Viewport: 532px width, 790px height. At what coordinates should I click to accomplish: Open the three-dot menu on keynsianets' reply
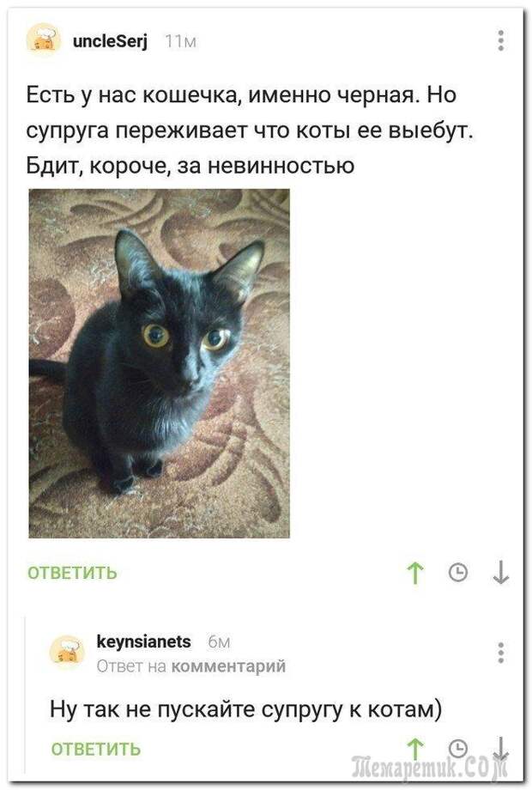501,653
